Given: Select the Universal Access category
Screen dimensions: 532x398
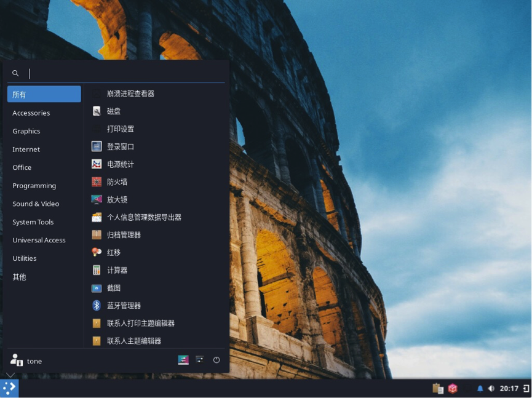Looking at the screenshot, I should coord(44,240).
